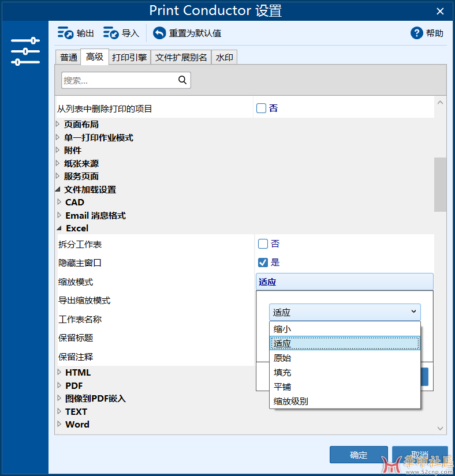Select the 保留注释 row
The height and width of the screenshot is (476, 455).
[156, 357]
